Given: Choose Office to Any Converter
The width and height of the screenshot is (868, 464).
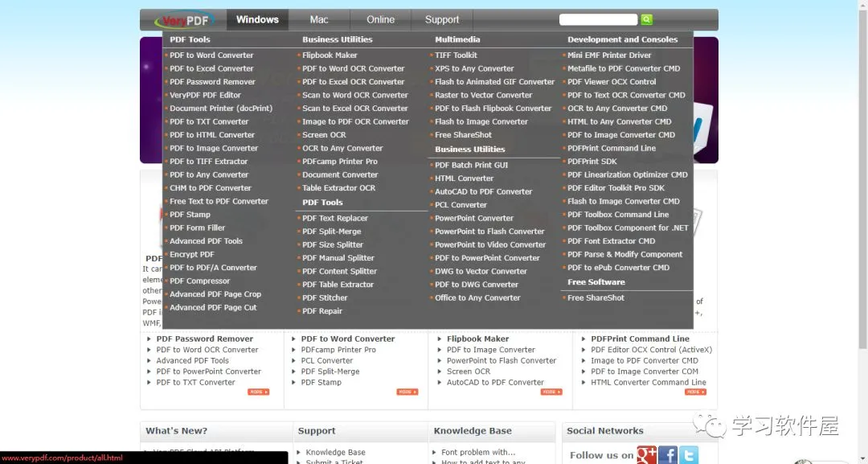Looking at the screenshot, I should pos(477,298).
